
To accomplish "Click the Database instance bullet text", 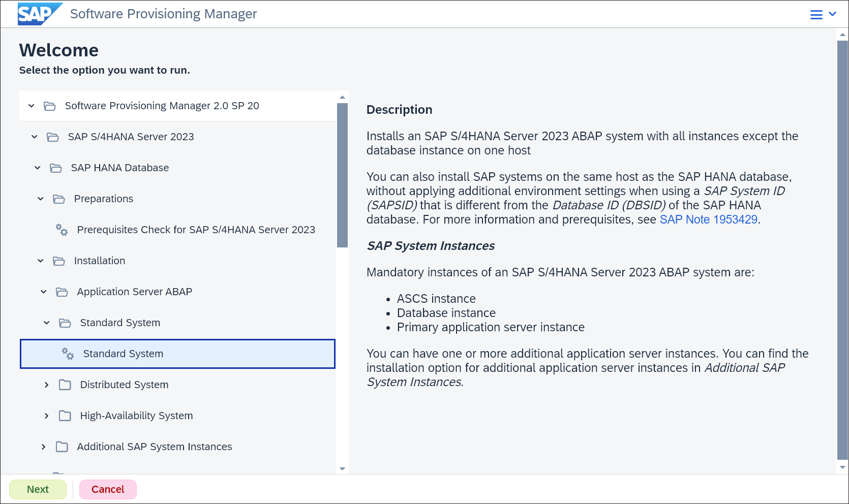I will coord(446,313).
